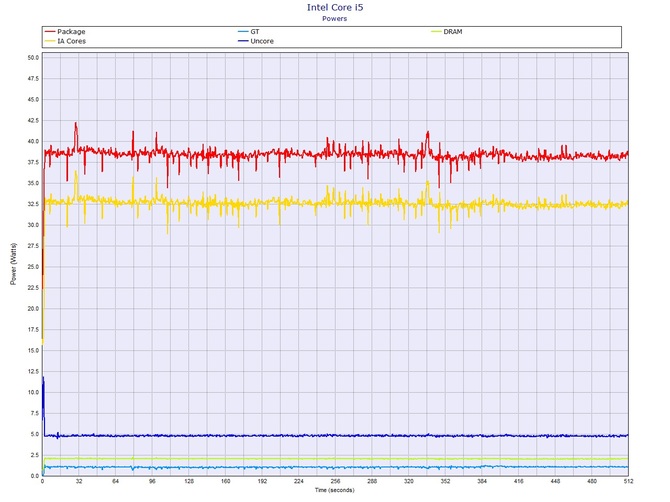
Task: Click the 37.5 value on the power axis
Action: click(x=33, y=162)
